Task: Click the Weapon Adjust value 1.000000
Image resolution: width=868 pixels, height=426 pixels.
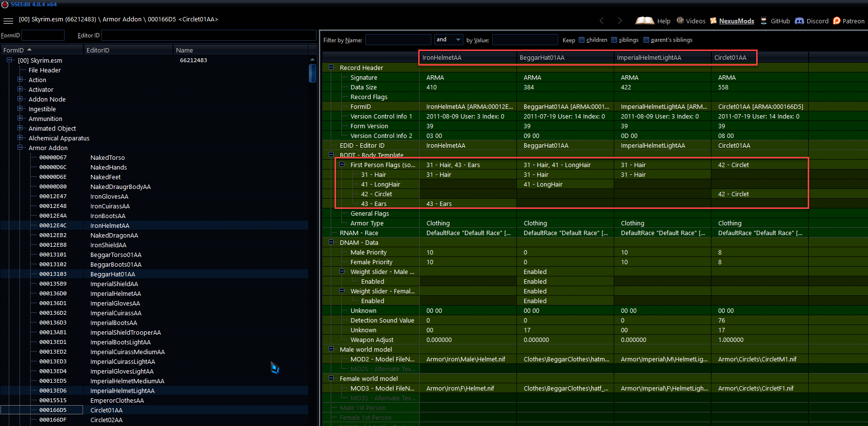Action: (x=731, y=340)
